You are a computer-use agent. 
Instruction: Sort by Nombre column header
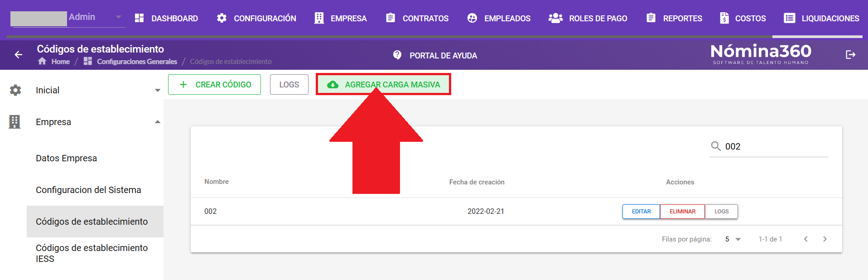217,182
